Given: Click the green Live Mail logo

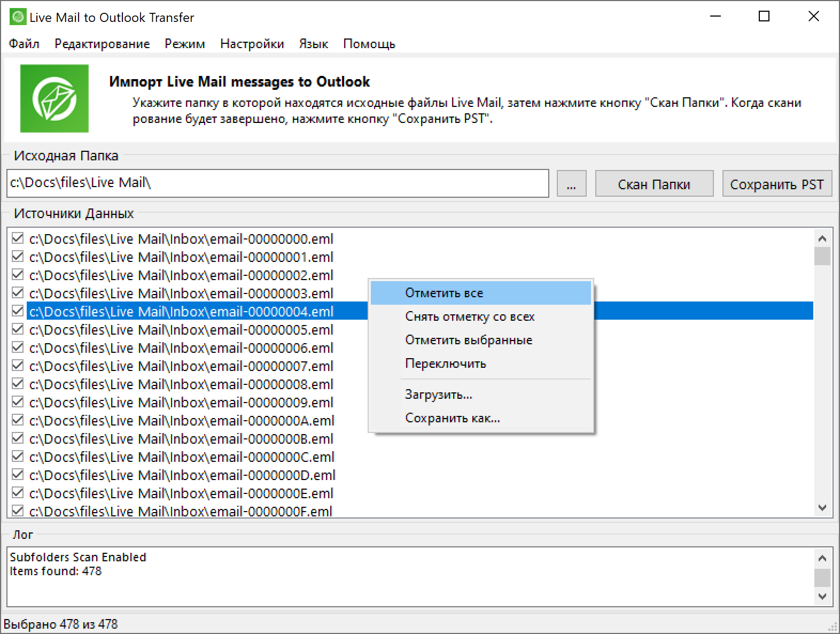Looking at the screenshot, I should point(55,98).
